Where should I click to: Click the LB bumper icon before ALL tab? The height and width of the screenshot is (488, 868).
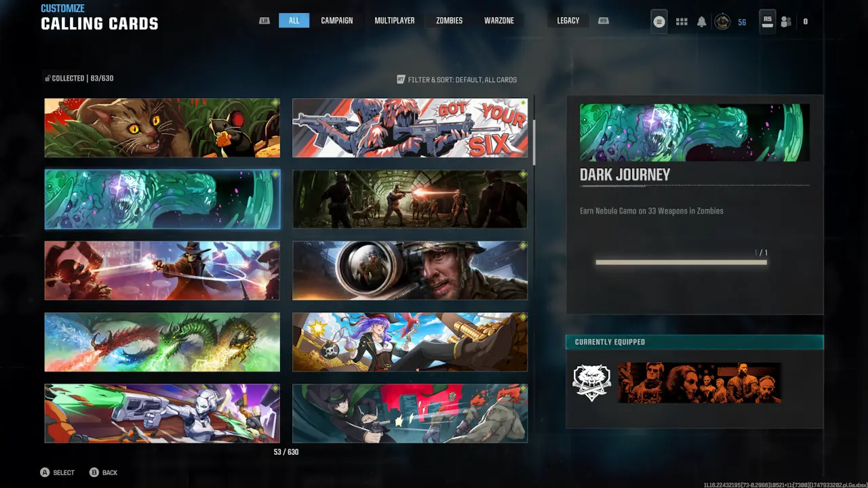[x=264, y=21]
